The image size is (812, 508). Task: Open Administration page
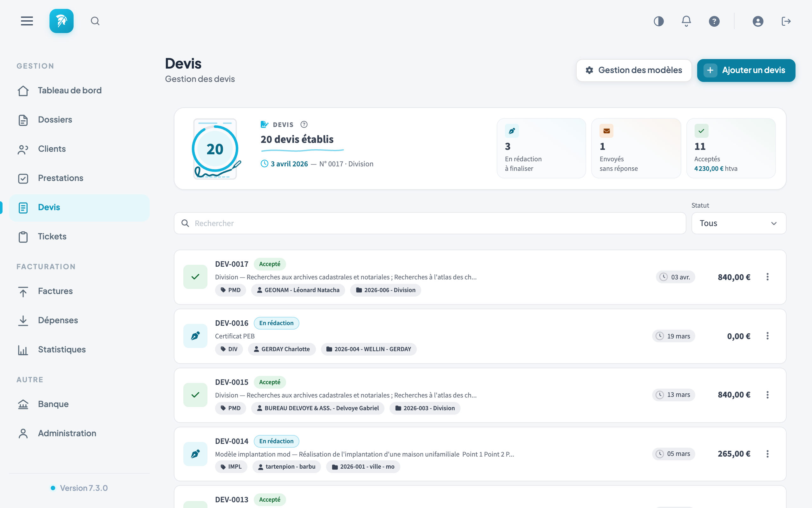click(x=79, y=433)
